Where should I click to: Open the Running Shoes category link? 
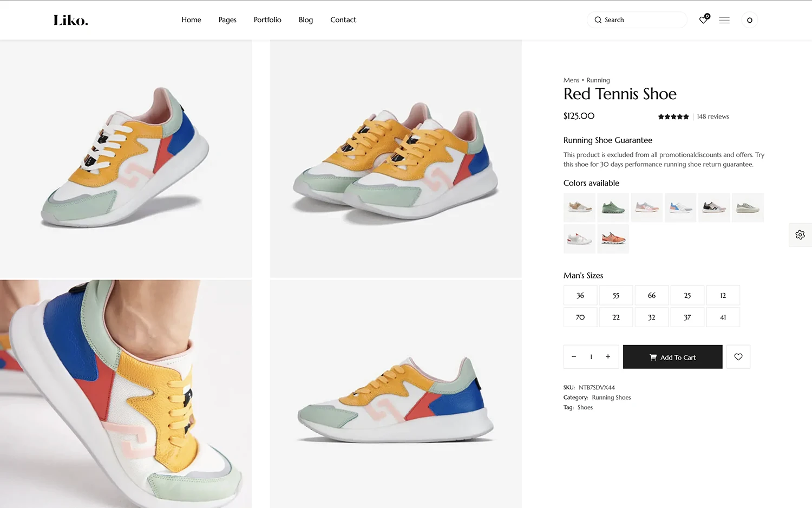(611, 398)
